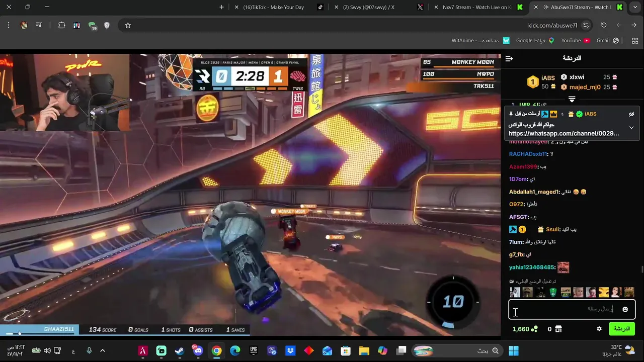This screenshot has height=362, width=644.
Task: Click the AFSGT chat username
Action: 519,217
